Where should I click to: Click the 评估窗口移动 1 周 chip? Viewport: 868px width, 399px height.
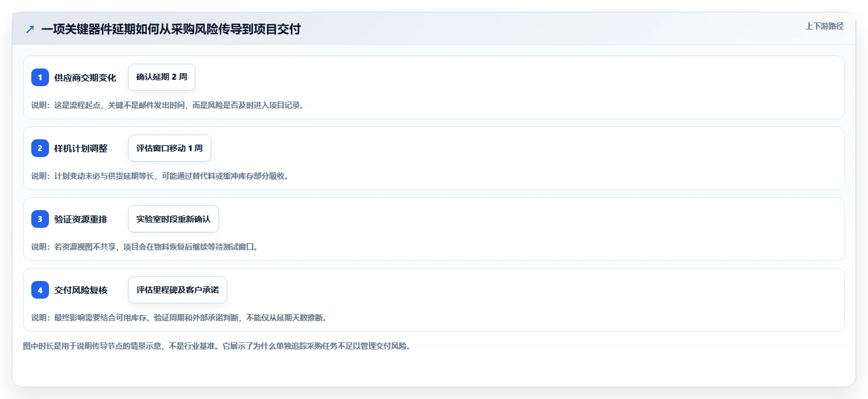pos(169,148)
